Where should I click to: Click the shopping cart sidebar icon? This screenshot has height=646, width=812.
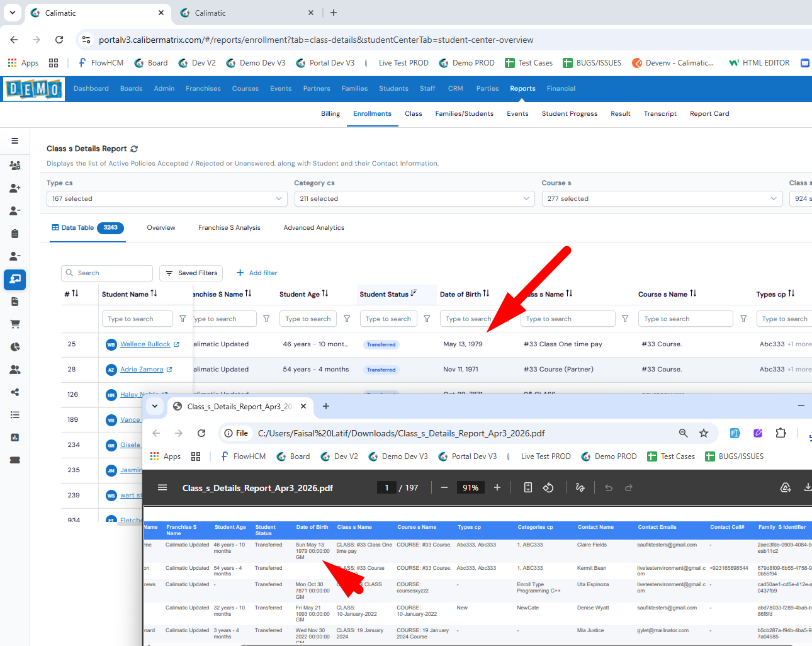pyautogui.click(x=14, y=324)
